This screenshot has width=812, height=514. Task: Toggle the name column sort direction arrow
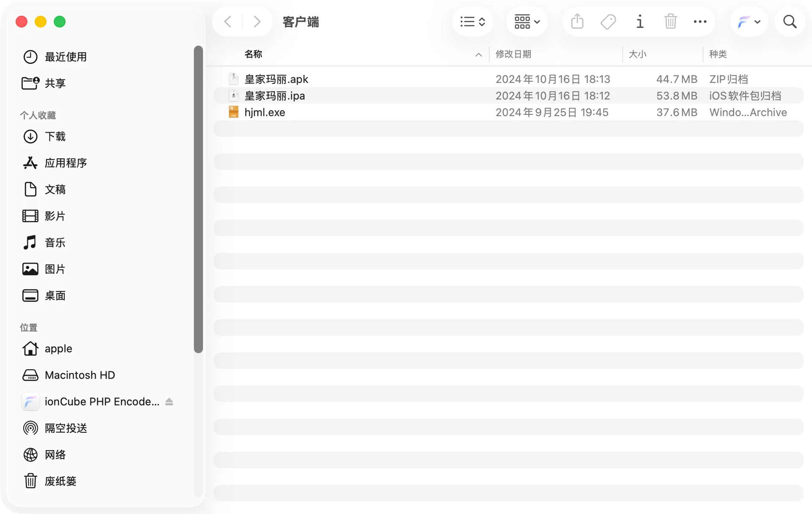pyautogui.click(x=478, y=55)
